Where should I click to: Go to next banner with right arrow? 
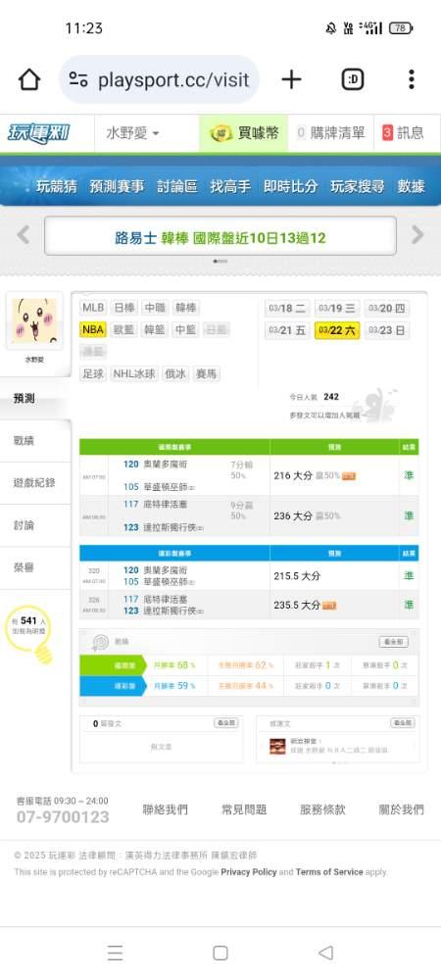pos(417,235)
